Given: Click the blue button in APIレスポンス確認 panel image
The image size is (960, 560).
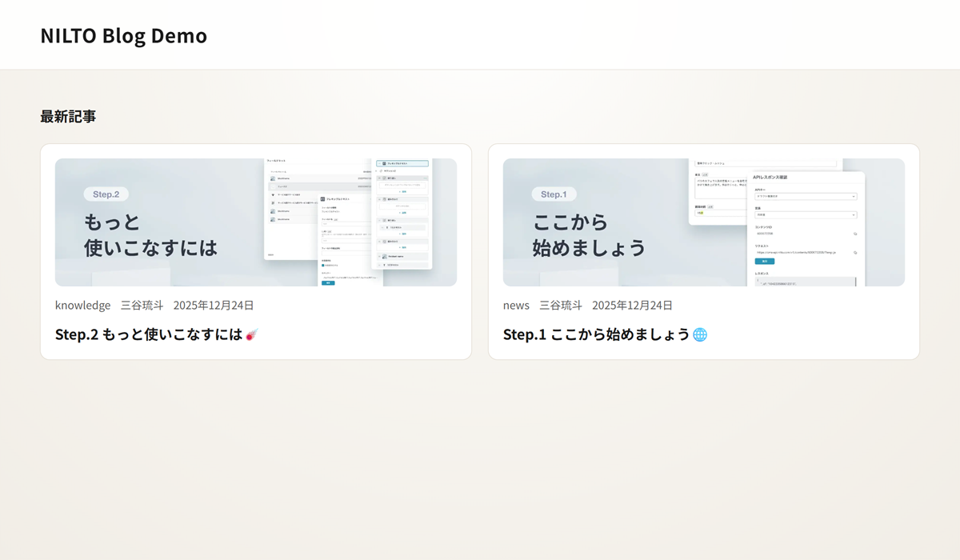Looking at the screenshot, I should tap(764, 262).
